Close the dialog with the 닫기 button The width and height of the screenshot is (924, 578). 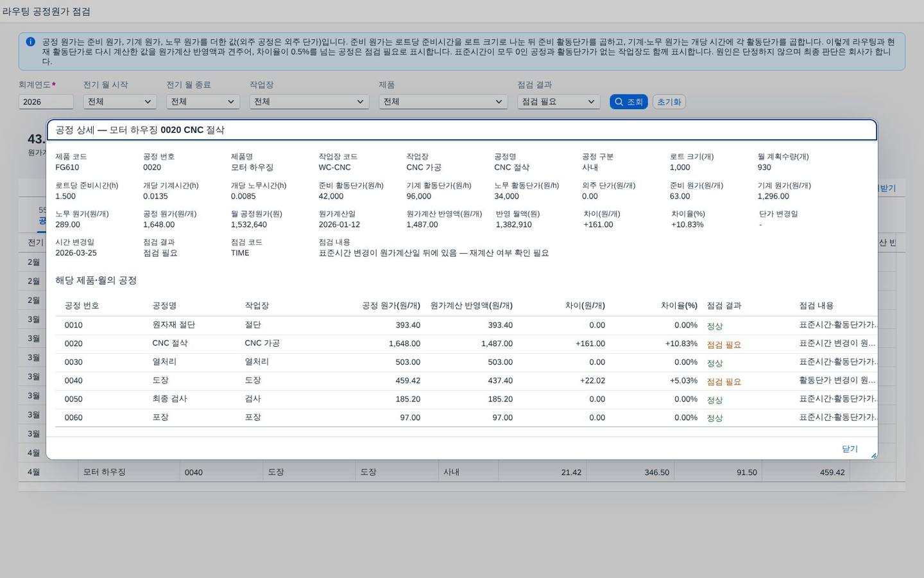coord(850,449)
